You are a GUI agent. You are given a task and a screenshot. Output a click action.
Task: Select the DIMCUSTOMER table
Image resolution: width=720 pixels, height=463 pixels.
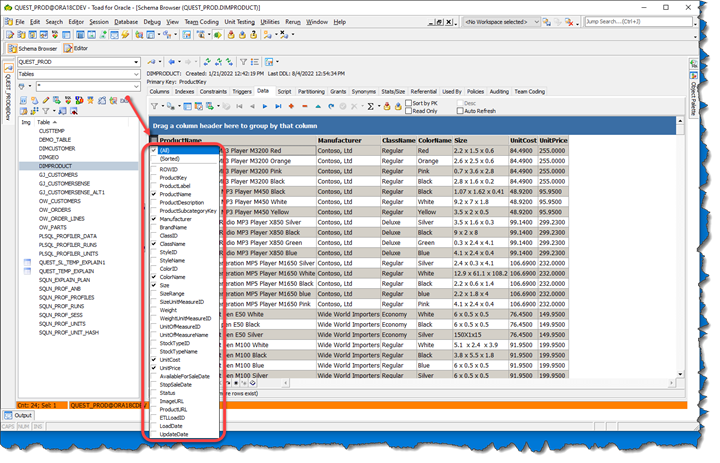coord(57,148)
